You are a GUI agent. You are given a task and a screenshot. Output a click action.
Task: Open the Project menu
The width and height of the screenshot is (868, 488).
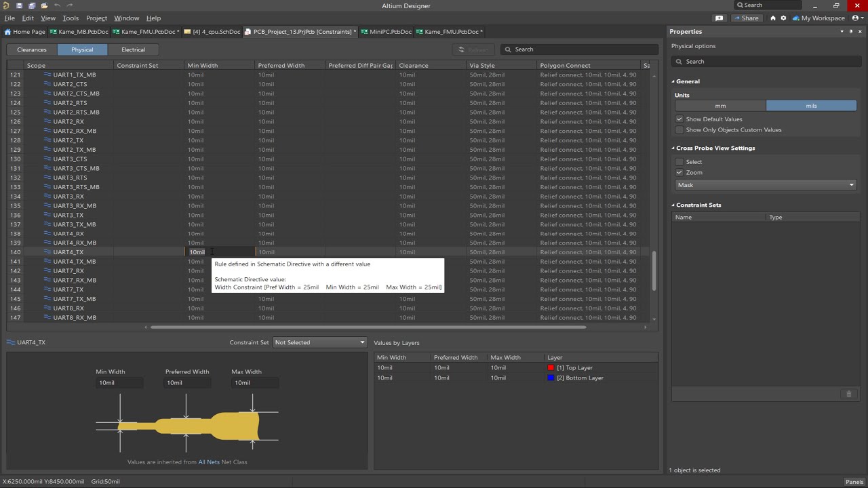tap(96, 18)
